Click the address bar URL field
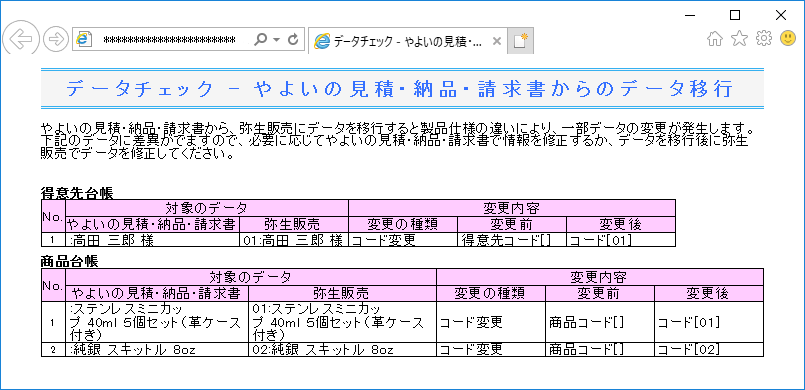This screenshot has height=390, width=805. (x=169, y=40)
